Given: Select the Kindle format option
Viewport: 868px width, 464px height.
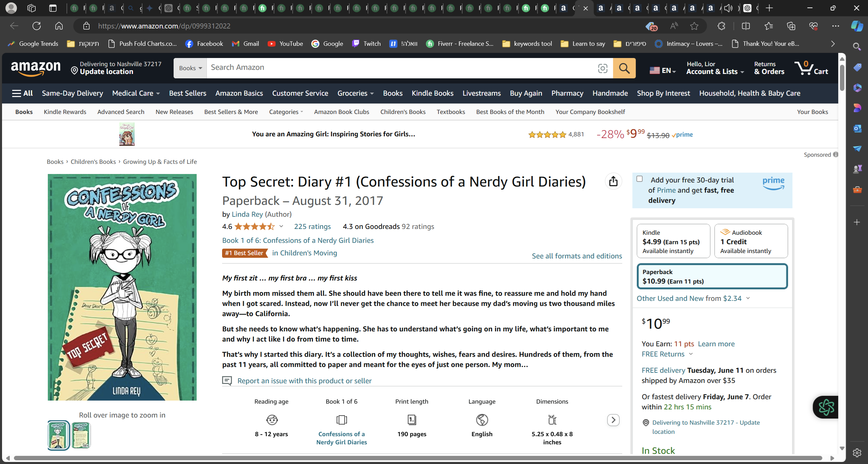Looking at the screenshot, I should [x=673, y=241].
